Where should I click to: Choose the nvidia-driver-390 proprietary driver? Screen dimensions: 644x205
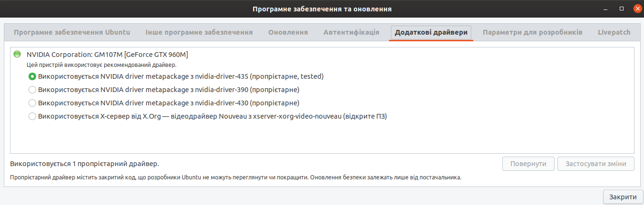click(32, 89)
